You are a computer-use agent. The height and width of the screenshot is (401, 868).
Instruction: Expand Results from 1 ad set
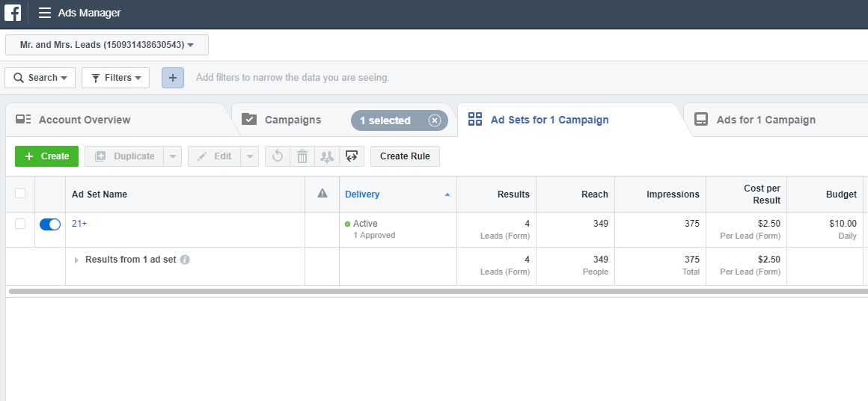[x=76, y=260]
